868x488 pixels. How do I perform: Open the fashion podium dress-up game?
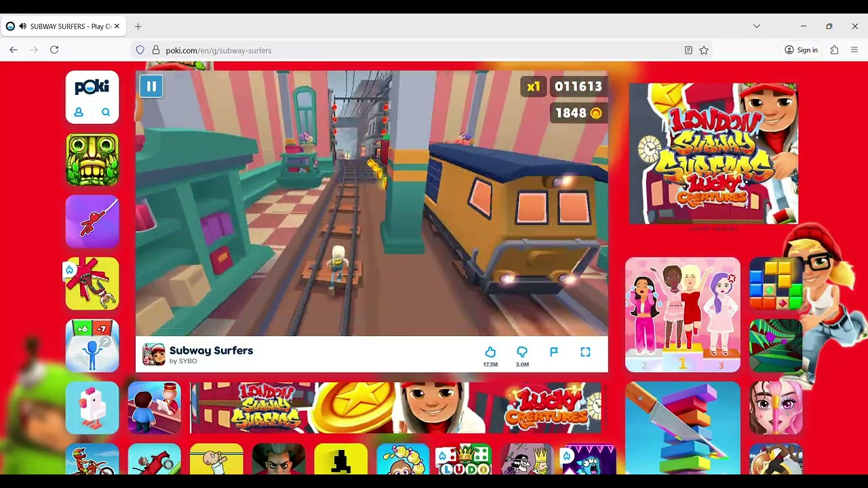click(x=683, y=314)
